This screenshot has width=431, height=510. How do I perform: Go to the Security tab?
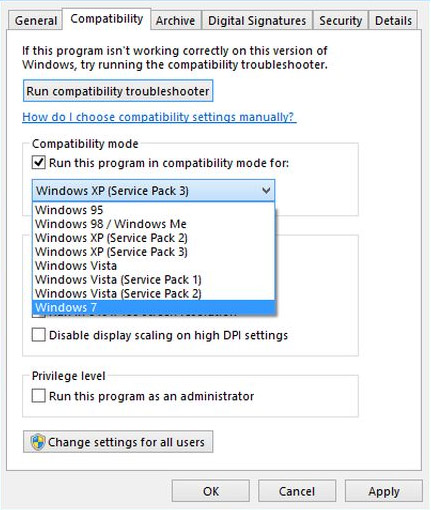[340, 21]
